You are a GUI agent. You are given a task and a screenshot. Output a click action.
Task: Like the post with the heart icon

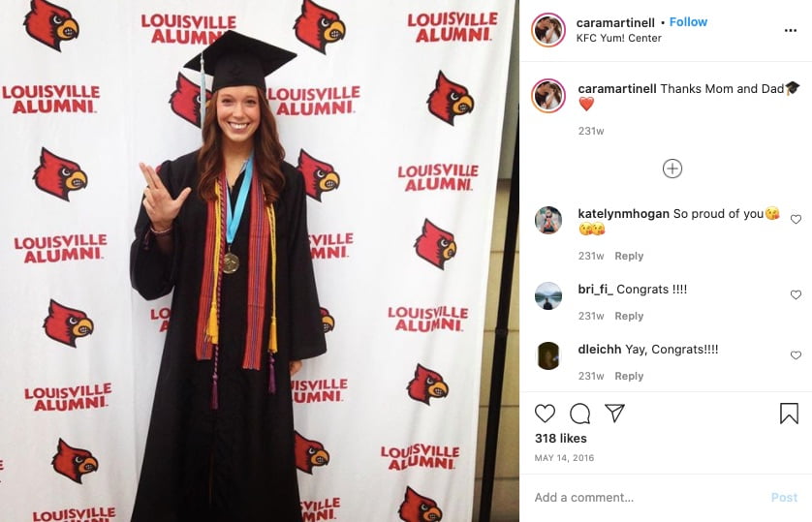[x=545, y=414]
